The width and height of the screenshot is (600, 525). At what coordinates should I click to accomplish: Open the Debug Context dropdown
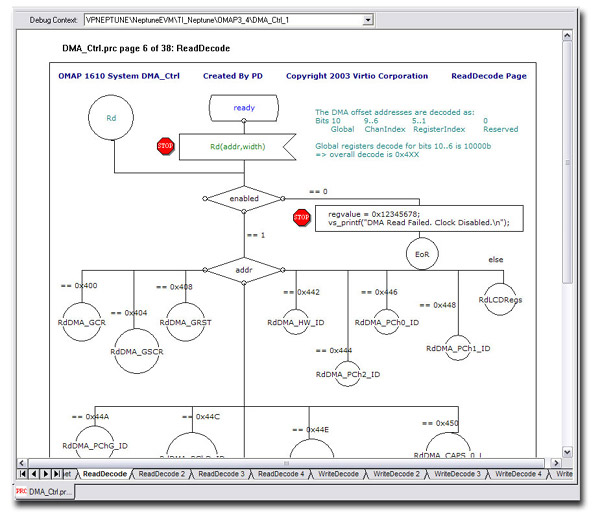(367, 20)
